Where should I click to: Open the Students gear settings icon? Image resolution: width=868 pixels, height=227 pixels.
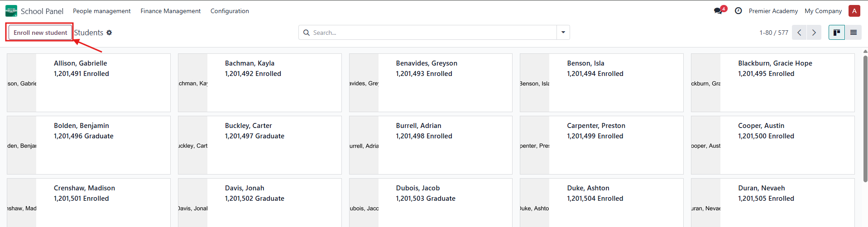coord(109,33)
